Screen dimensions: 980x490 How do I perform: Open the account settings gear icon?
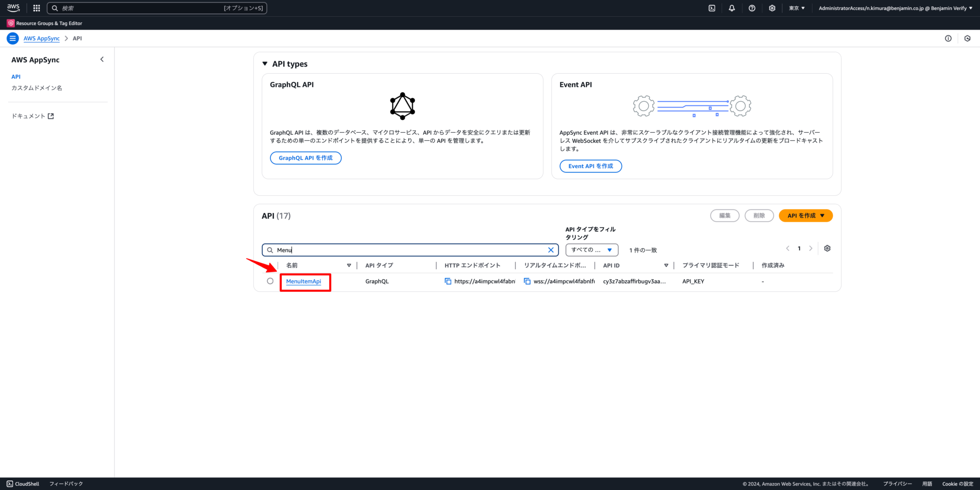[771, 8]
